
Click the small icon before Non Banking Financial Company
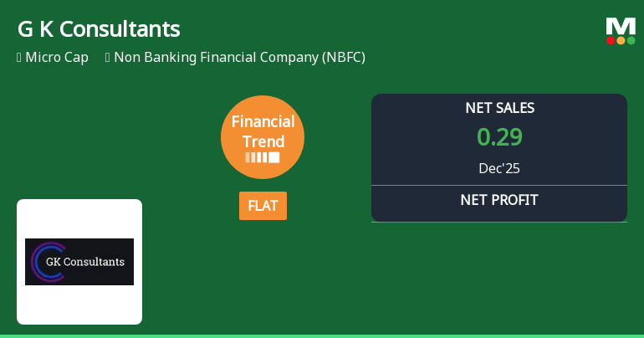108,58
